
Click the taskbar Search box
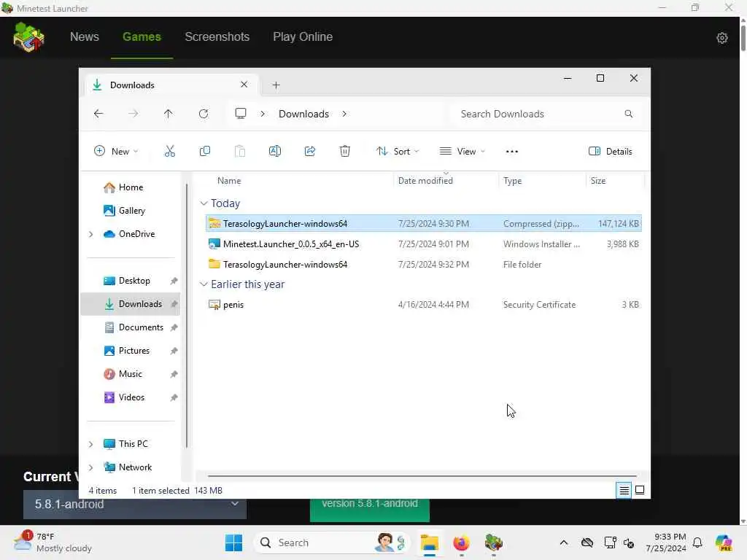(332, 542)
